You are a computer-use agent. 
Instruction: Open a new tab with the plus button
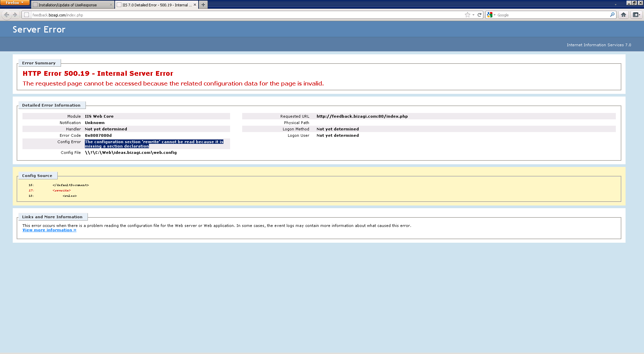[x=203, y=5]
